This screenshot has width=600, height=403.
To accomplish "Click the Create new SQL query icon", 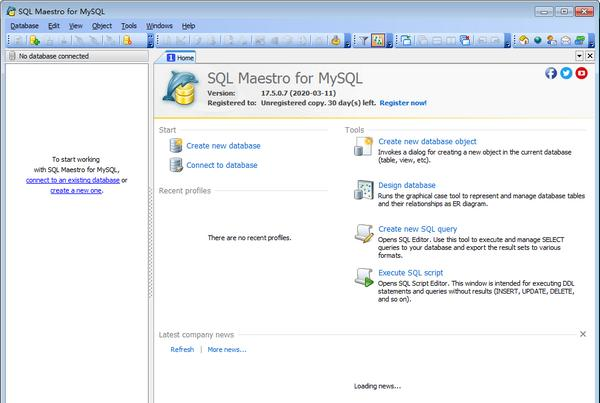I will point(364,233).
